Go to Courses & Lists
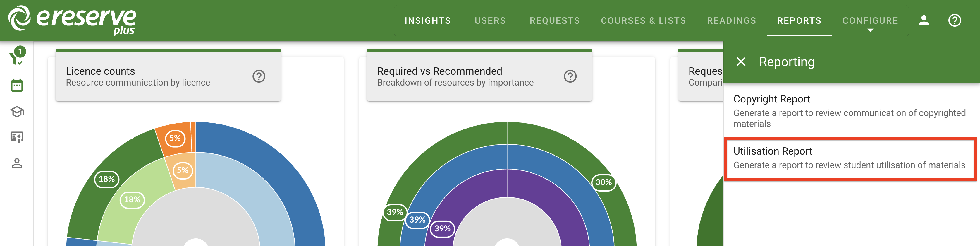This screenshot has width=980, height=246. coord(643,20)
